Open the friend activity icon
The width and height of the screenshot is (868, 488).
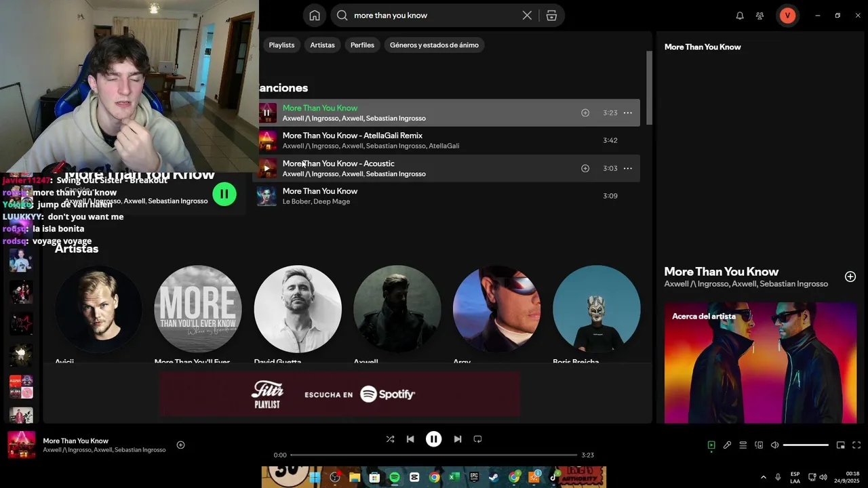(760, 16)
